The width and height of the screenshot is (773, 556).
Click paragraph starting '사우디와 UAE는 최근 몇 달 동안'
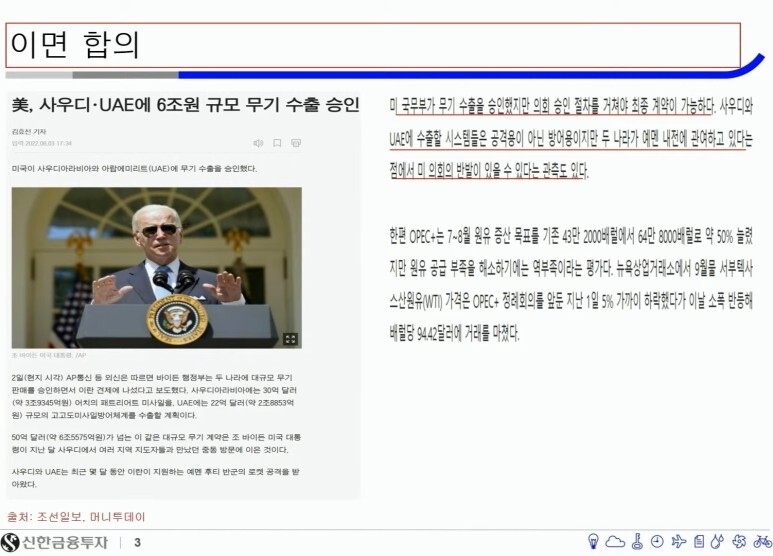click(155, 478)
